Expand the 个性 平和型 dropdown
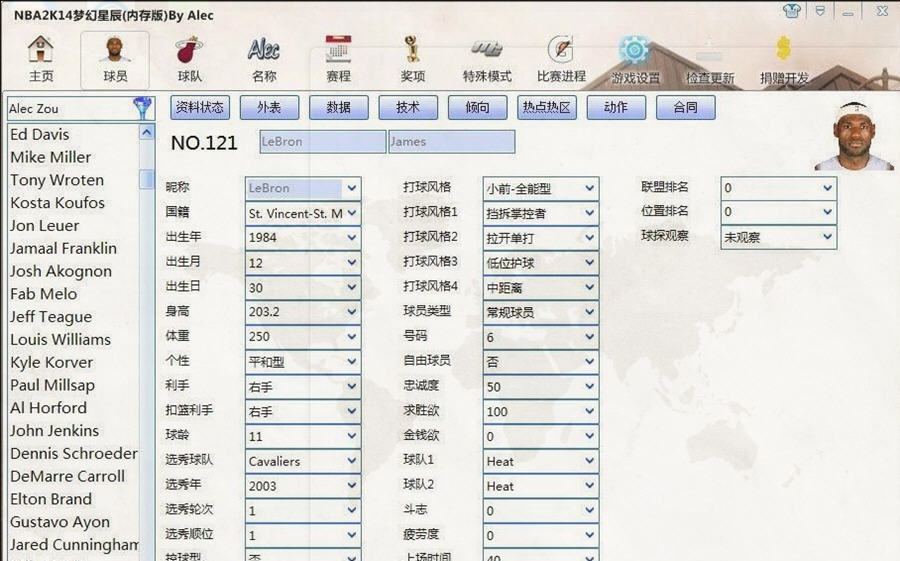The image size is (900, 561). click(352, 361)
